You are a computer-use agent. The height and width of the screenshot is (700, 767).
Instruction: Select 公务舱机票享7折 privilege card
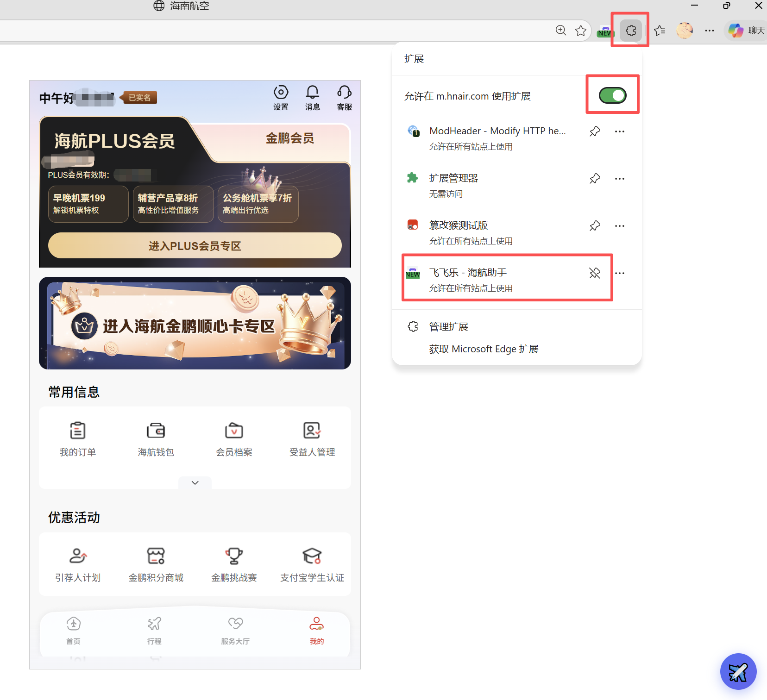click(258, 204)
